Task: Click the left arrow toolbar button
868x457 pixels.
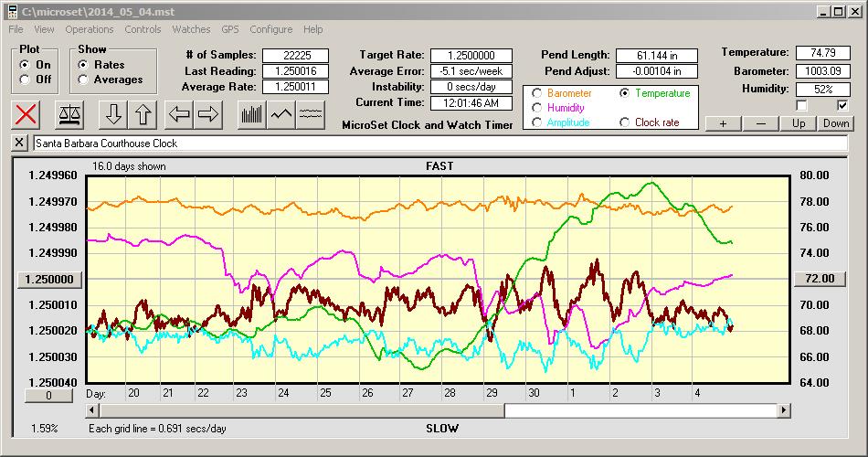Action: pos(178,114)
